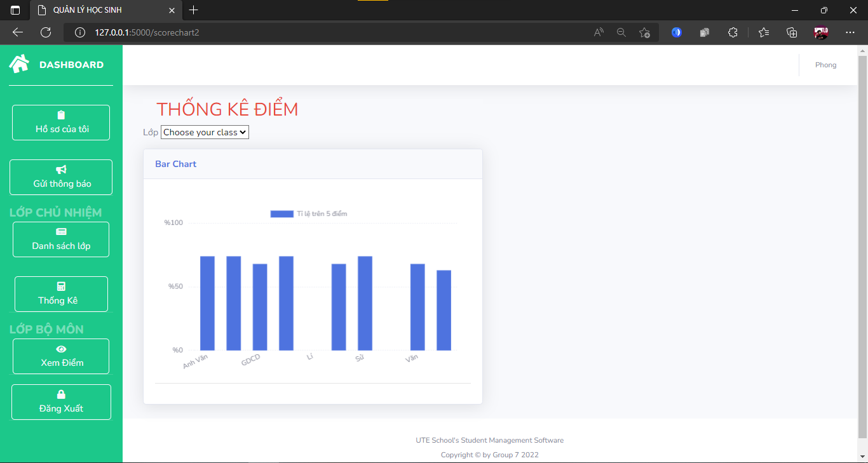This screenshot has width=868, height=463.
Task: Click the favorites star in the address bar
Action: pyautogui.click(x=644, y=32)
